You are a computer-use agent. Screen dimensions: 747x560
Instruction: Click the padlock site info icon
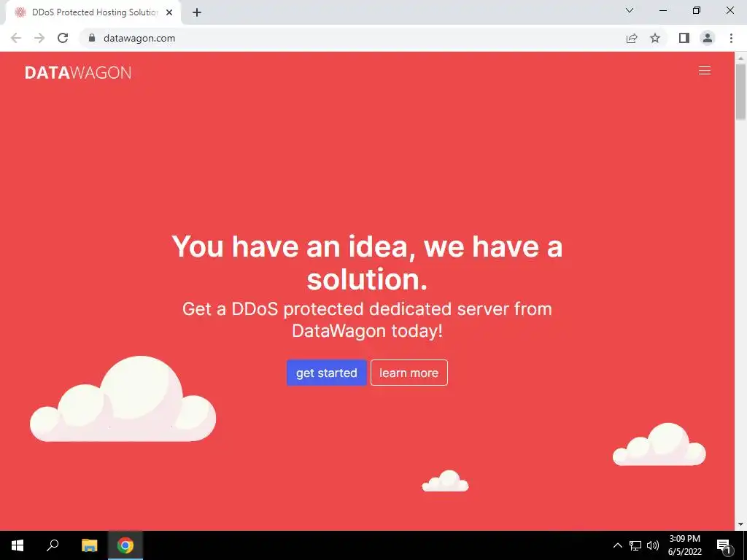point(92,38)
